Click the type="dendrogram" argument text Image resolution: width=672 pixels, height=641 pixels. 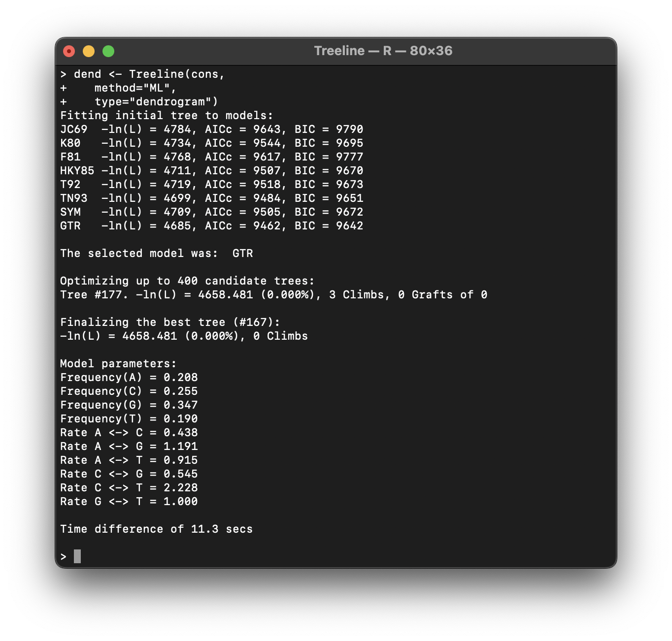156,102
